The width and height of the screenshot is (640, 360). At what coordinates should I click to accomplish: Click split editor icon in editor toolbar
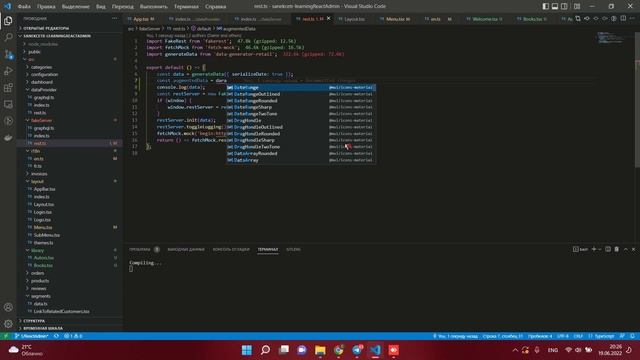[623, 18]
